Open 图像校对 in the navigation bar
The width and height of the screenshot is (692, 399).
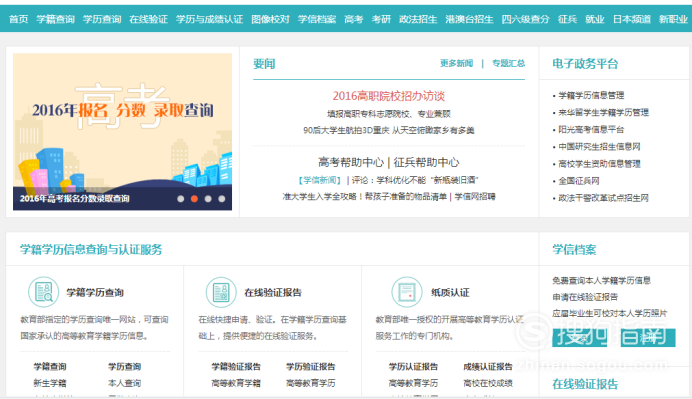click(270, 19)
